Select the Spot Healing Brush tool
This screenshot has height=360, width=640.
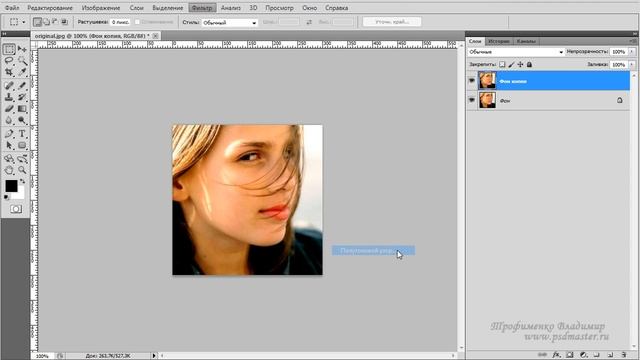coord(9,86)
